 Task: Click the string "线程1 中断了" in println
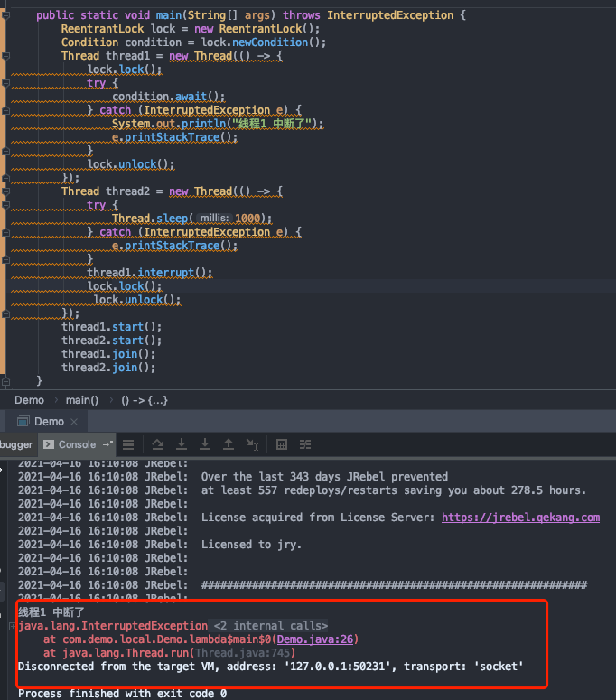271,124
